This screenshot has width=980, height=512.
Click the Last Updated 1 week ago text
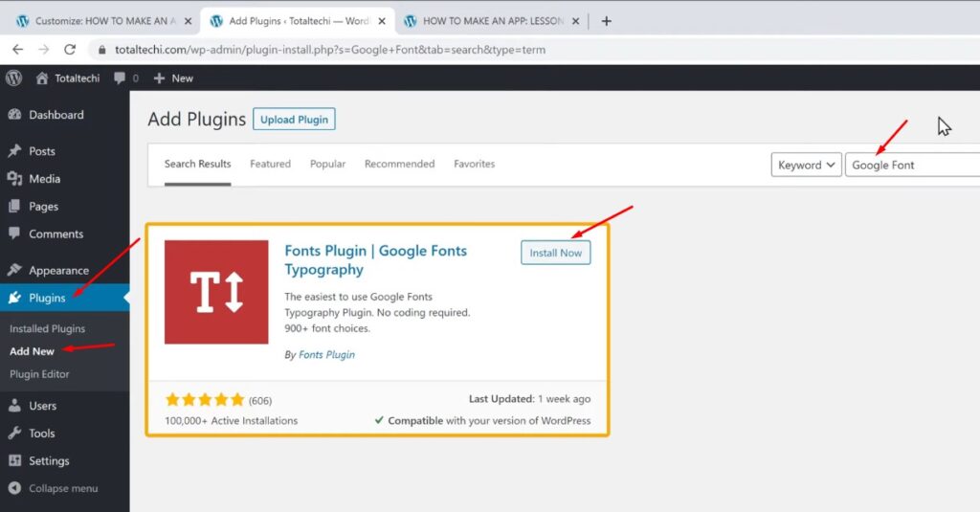click(x=529, y=399)
